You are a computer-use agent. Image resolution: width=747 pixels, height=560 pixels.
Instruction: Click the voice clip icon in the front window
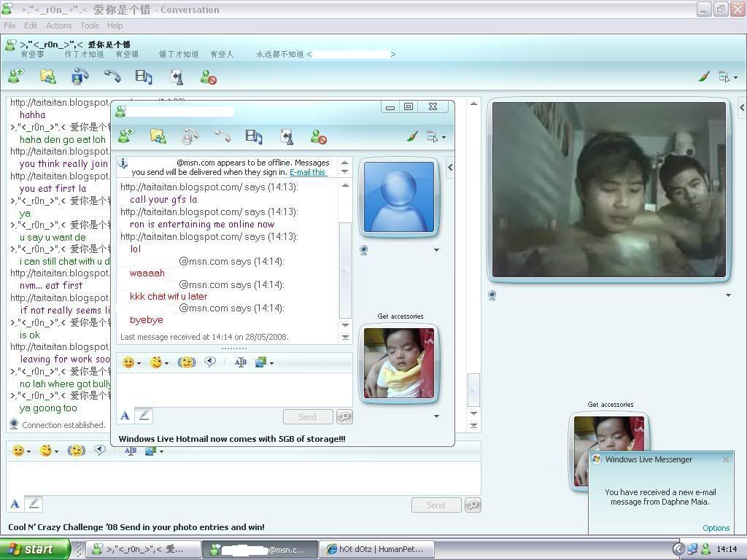(210, 362)
